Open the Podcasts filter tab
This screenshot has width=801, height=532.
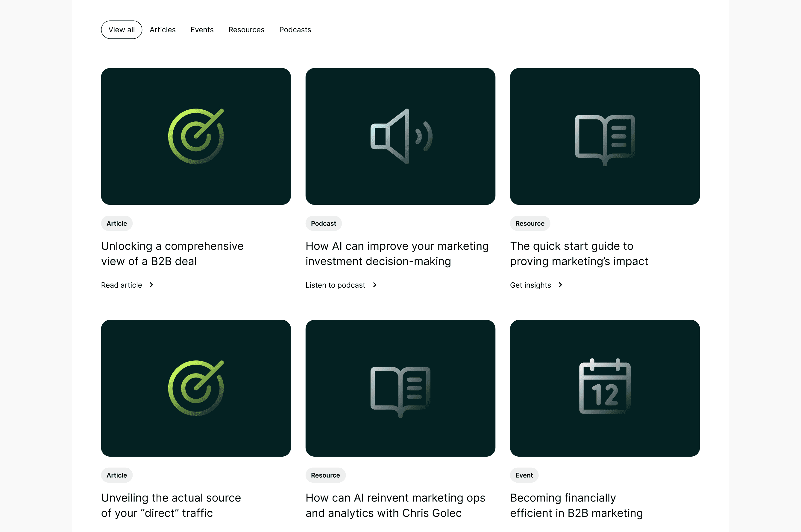pos(295,30)
